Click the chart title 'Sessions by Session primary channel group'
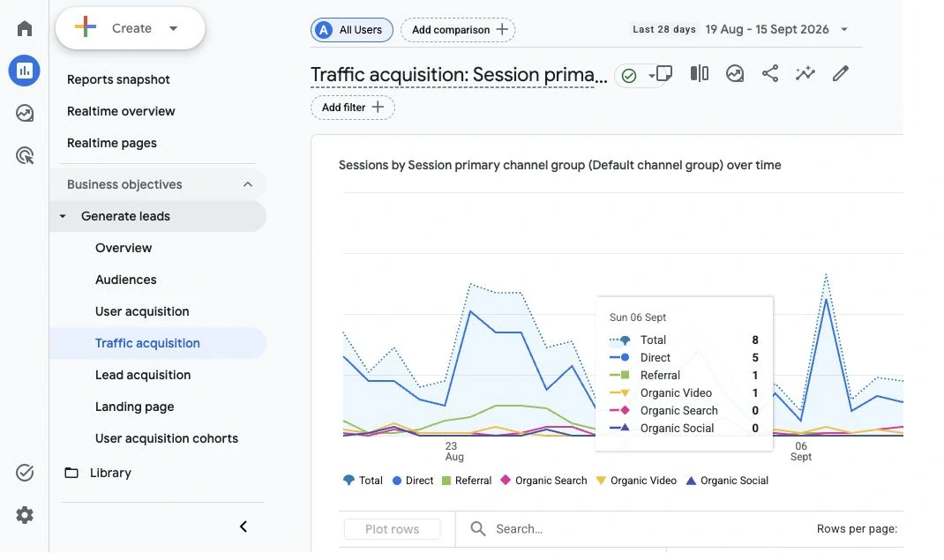 point(560,165)
